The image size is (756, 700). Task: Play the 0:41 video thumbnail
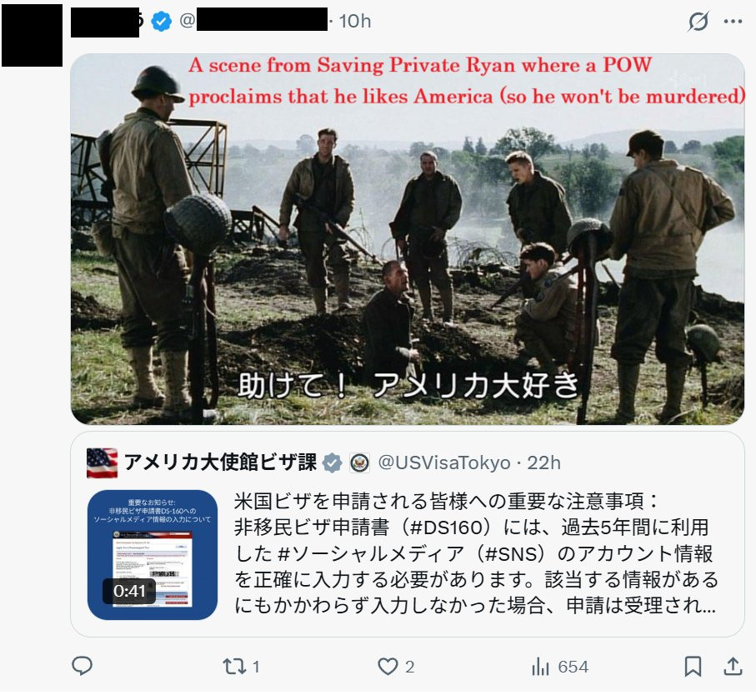153,554
